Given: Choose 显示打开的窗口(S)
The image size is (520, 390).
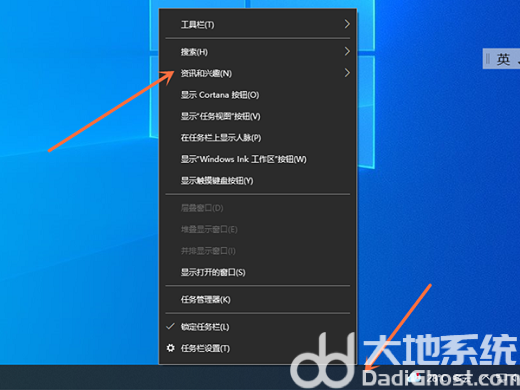Looking at the screenshot, I should coord(257,272).
